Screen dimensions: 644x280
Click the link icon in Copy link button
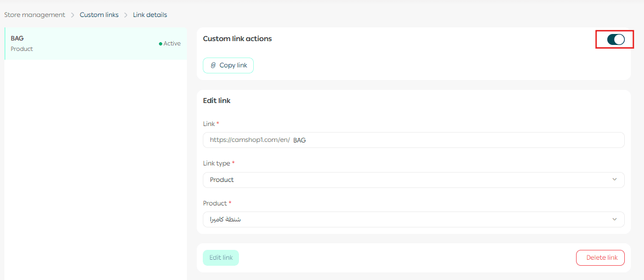pyautogui.click(x=213, y=65)
